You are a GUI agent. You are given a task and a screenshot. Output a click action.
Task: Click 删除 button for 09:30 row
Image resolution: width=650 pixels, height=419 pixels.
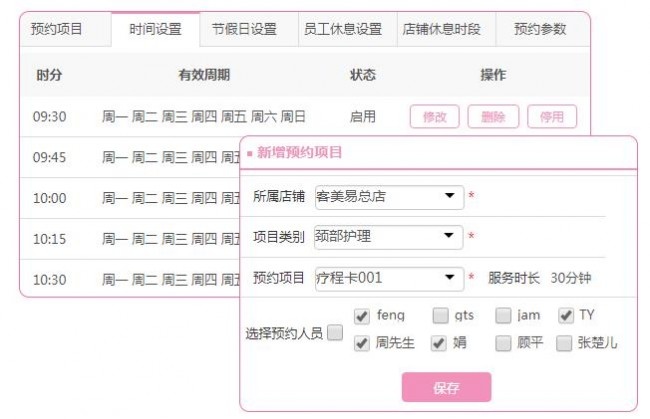(493, 117)
